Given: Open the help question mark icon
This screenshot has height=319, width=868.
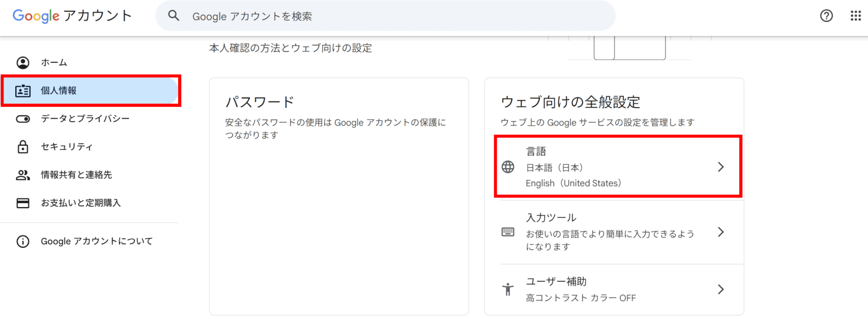Looking at the screenshot, I should click(826, 16).
